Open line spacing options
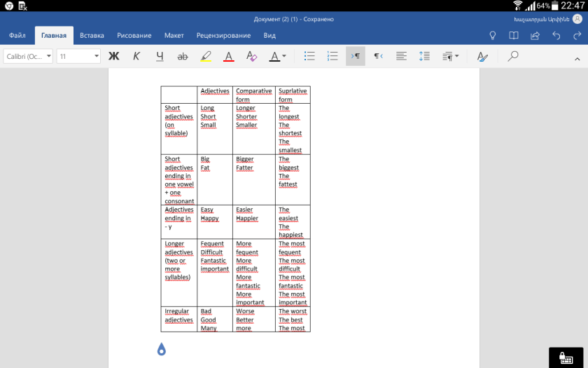 point(424,56)
